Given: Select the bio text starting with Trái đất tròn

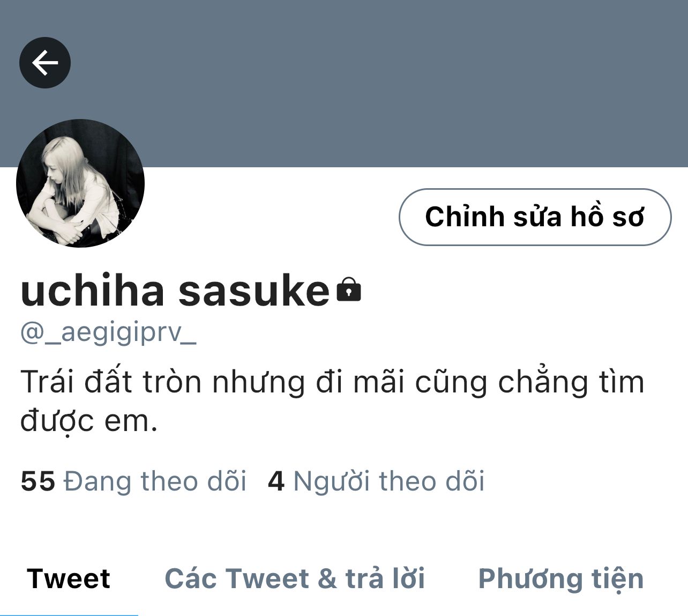Looking at the screenshot, I should tap(332, 401).
